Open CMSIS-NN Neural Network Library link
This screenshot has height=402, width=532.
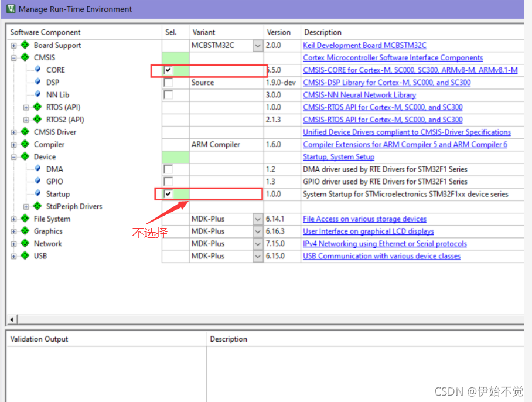(359, 95)
